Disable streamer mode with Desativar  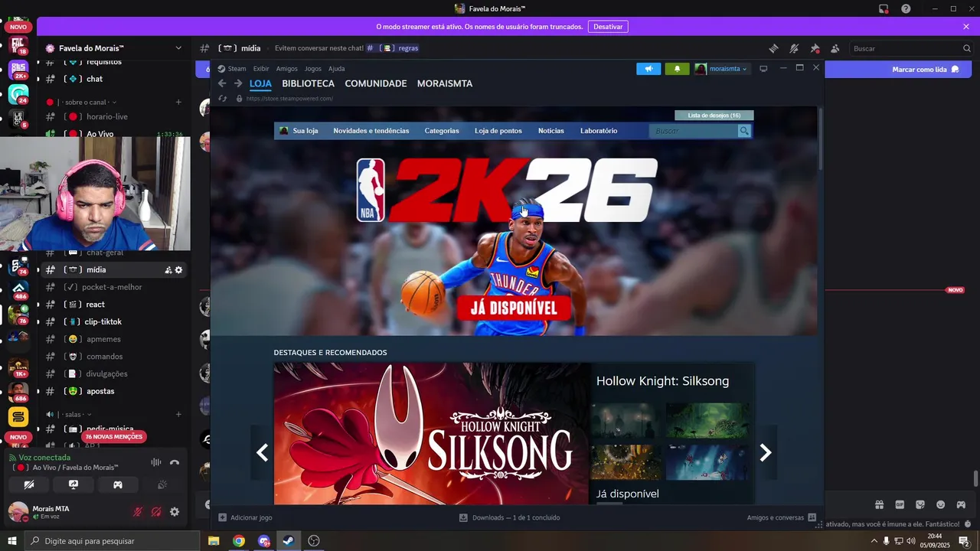[608, 27]
